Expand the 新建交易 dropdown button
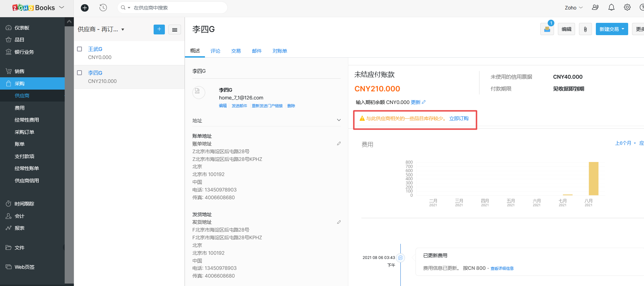Image resolution: width=644 pixels, height=286 pixels. (612, 29)
